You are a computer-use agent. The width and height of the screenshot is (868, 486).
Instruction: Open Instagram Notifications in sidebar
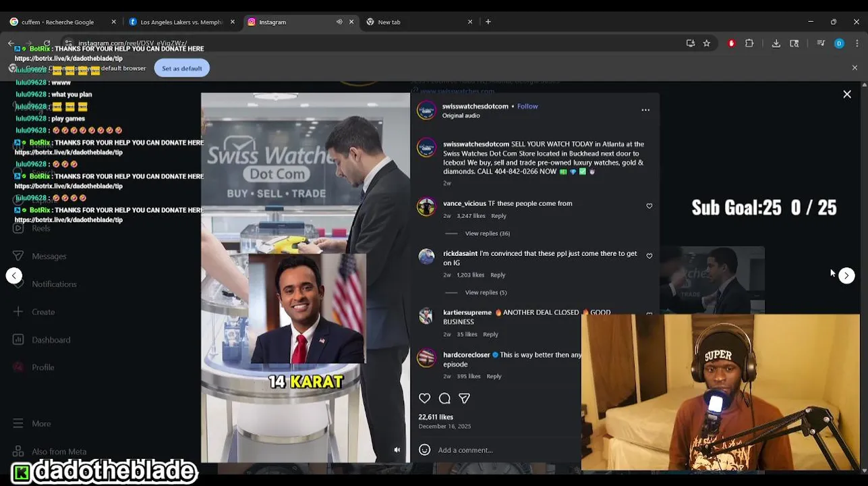45,284
